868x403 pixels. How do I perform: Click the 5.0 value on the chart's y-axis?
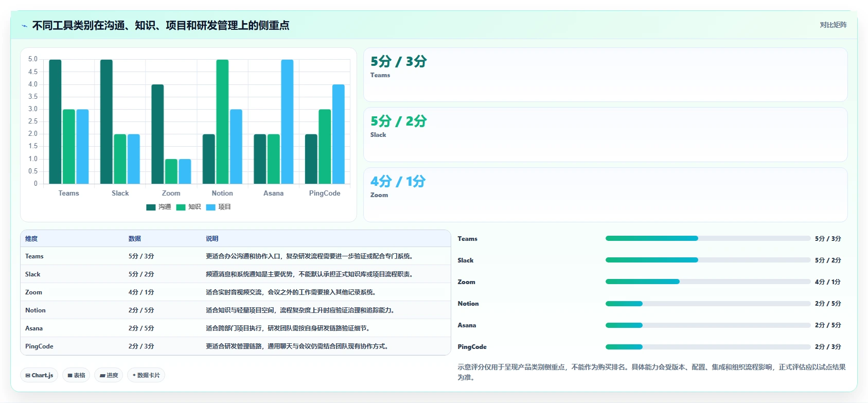(33, 59)
